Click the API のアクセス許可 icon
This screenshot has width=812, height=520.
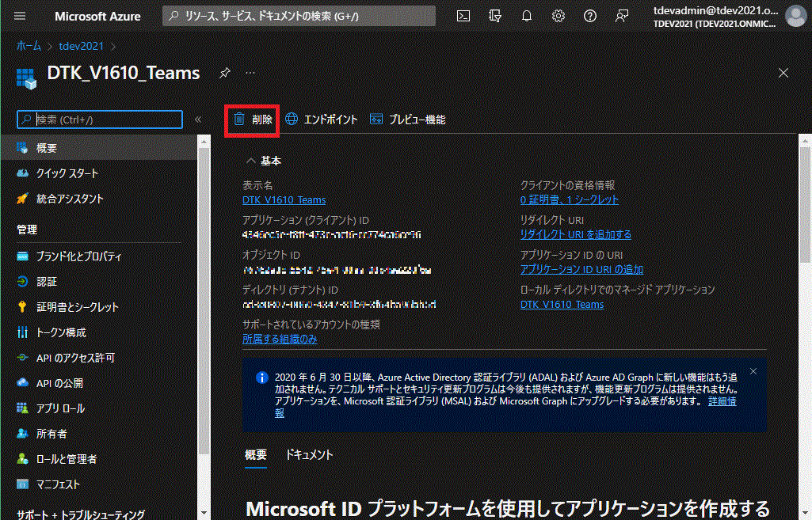coord(22,358)
